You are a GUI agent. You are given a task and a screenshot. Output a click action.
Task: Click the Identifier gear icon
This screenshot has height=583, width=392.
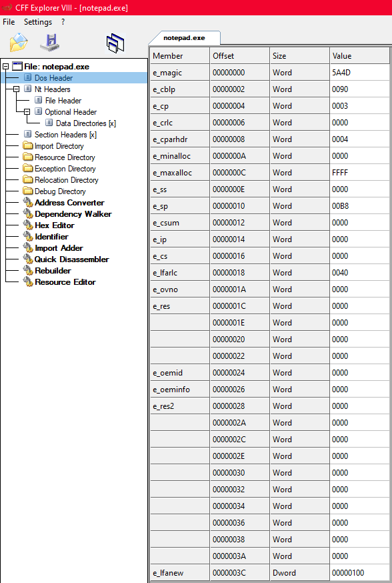click(x=28, y=237)
